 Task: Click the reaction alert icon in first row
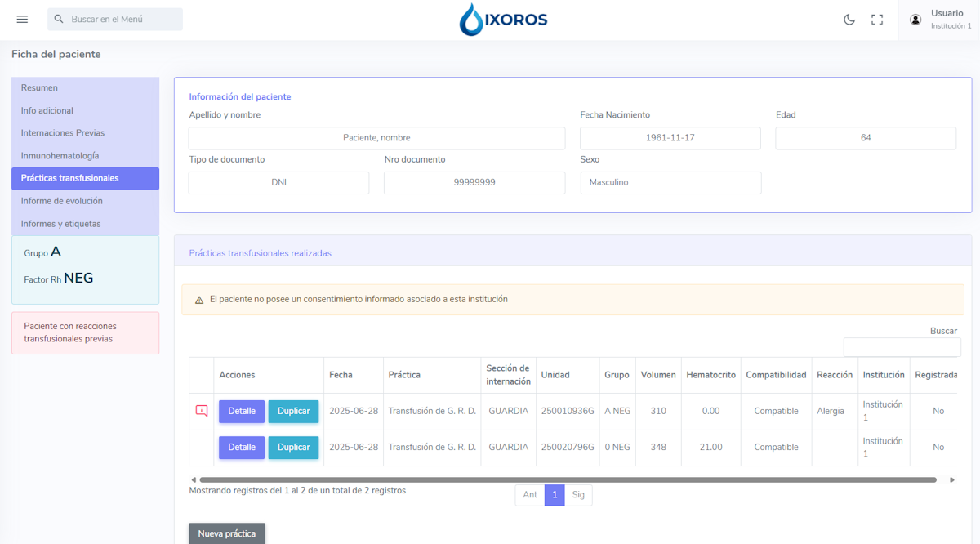pos(202,411)
